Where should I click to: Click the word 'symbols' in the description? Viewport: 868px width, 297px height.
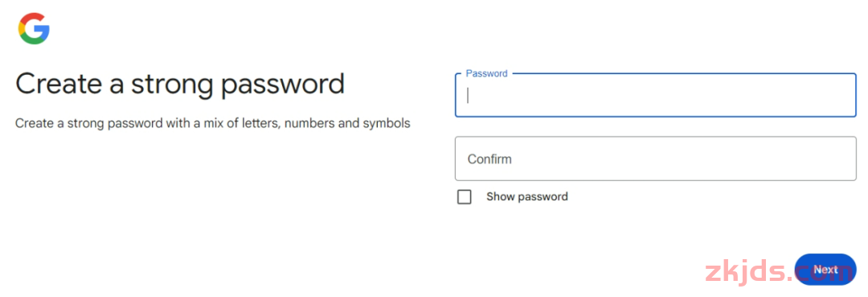[x=387, y=123]
